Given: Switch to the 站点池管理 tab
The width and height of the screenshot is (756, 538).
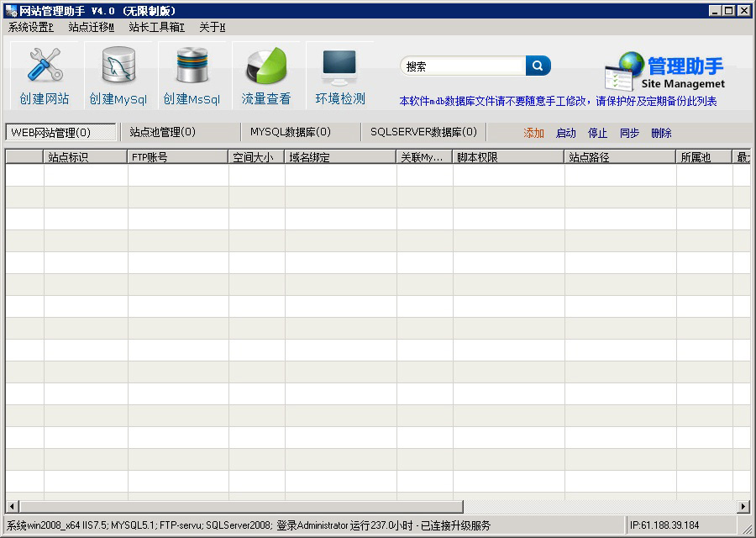Looking at the screenshot, I should pos(164,132).
